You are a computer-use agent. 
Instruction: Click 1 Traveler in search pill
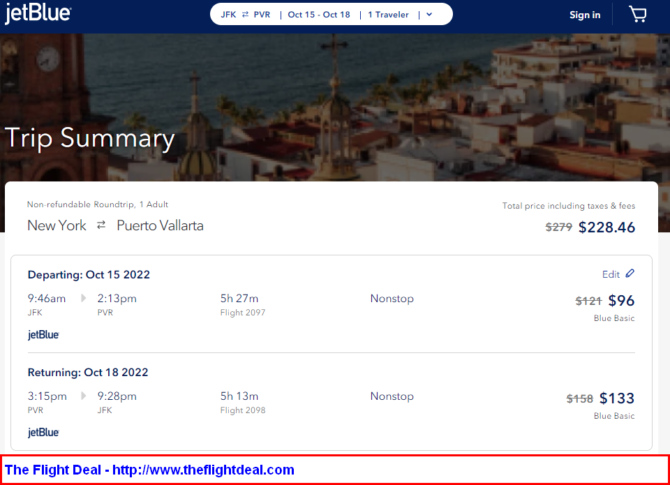tap(388, 15)
